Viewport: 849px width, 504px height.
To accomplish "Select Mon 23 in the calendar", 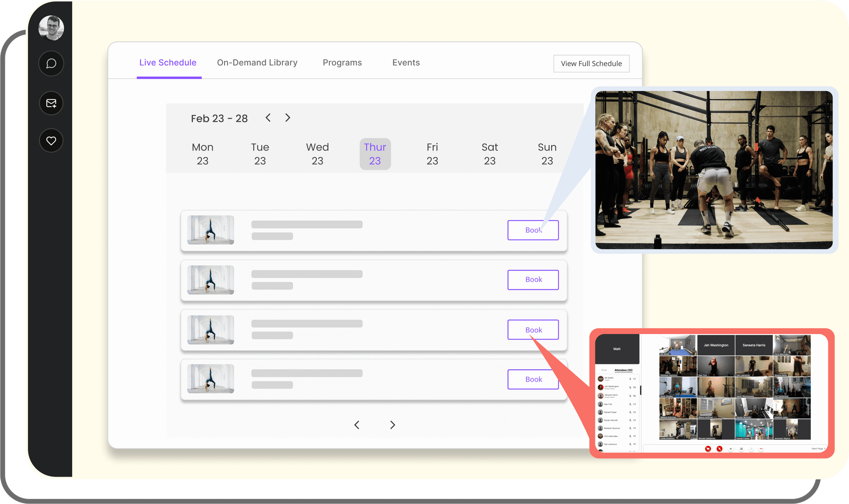I will (x=202, y=154).
